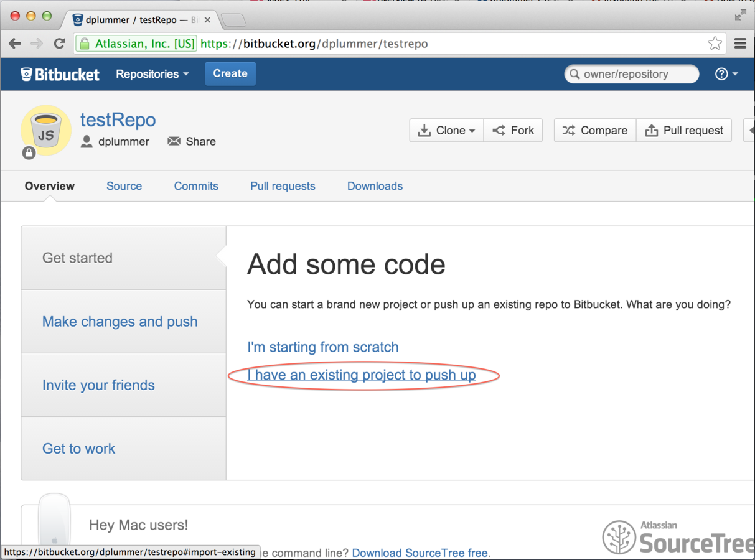
Task: Select the Overview tab
Action: click(50, 186)
